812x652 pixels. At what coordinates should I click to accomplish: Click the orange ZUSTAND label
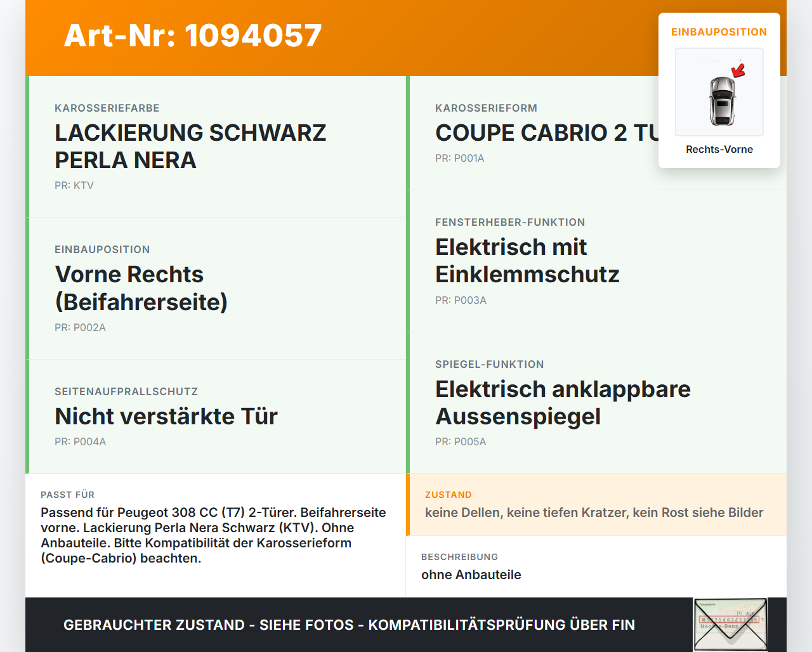click(449, 495)
